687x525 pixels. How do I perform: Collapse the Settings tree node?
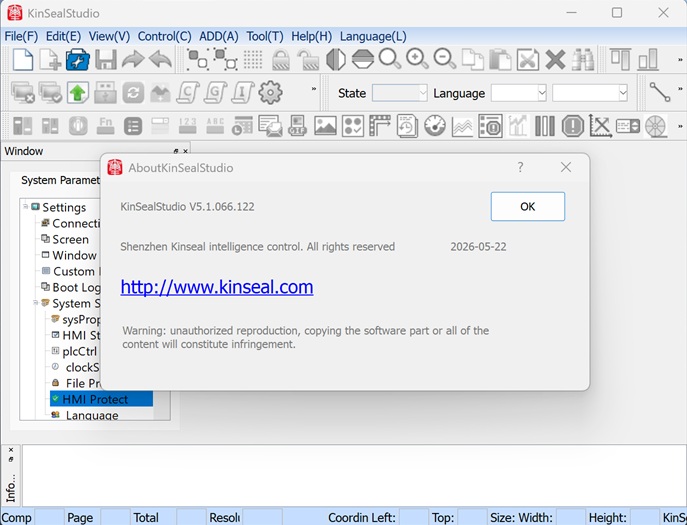[26, 206]
